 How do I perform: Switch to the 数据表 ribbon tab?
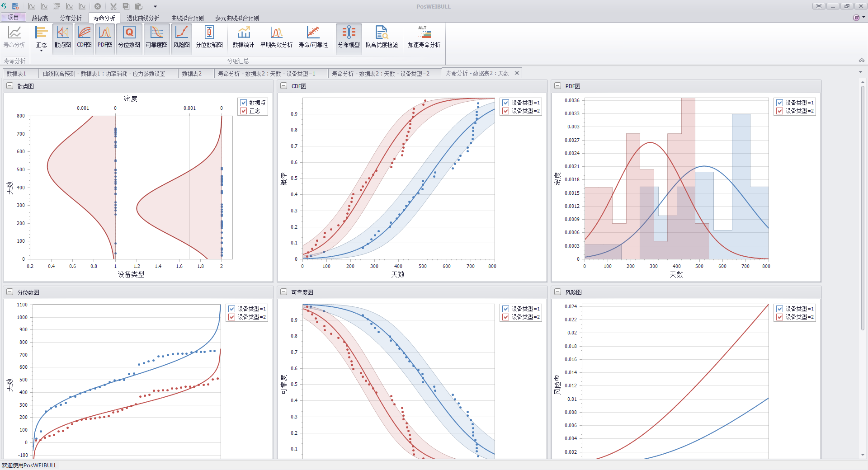click(40, 18)
